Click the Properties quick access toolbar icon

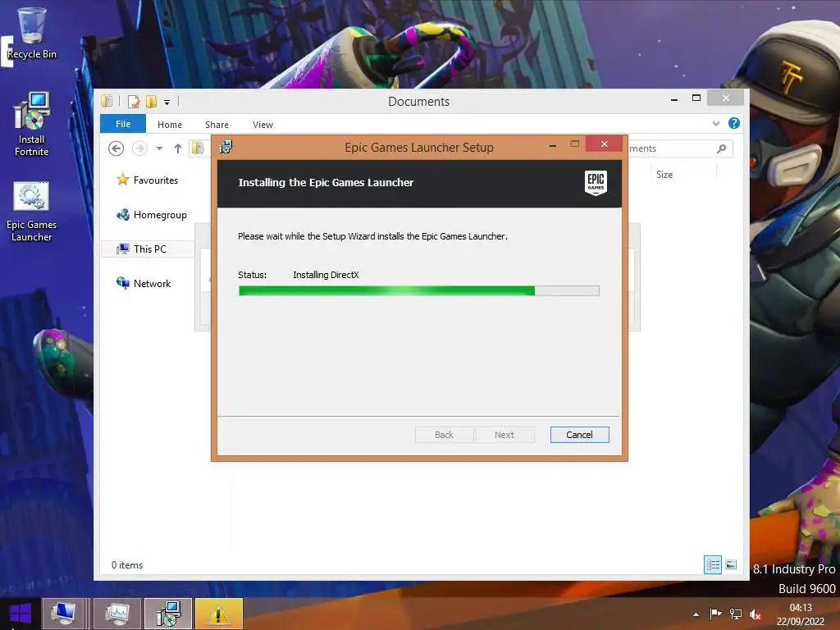pos(134,101)
